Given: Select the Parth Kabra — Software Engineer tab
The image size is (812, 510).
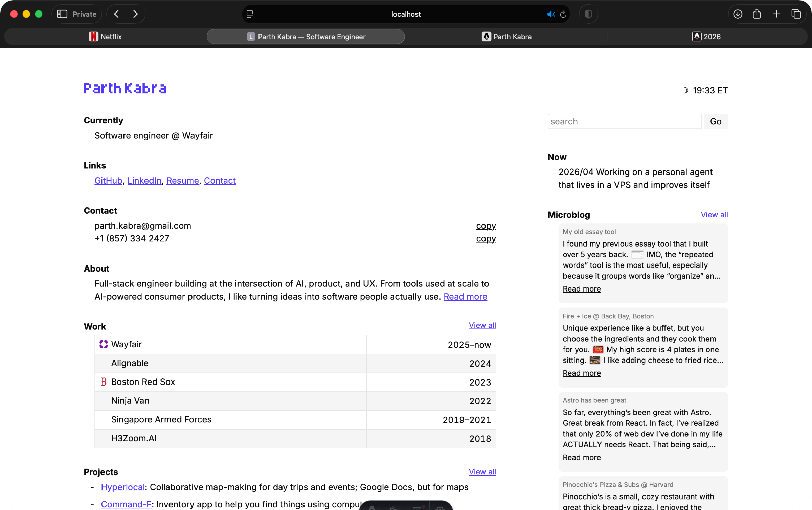Looking at the screenshot, I should click(306, 37).
